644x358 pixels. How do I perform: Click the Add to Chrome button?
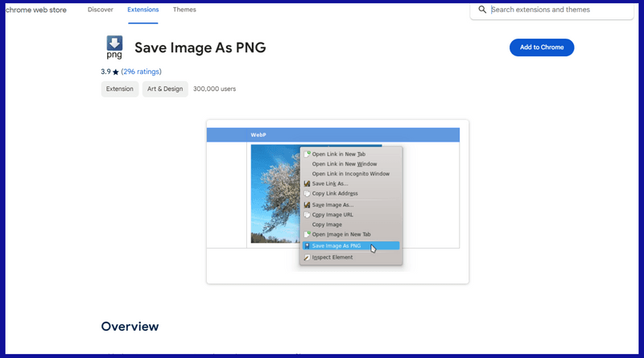coord(542,47)
